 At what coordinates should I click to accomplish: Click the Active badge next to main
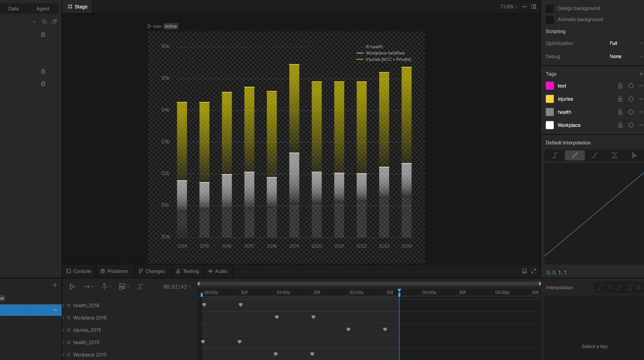[x=171, y=26]
